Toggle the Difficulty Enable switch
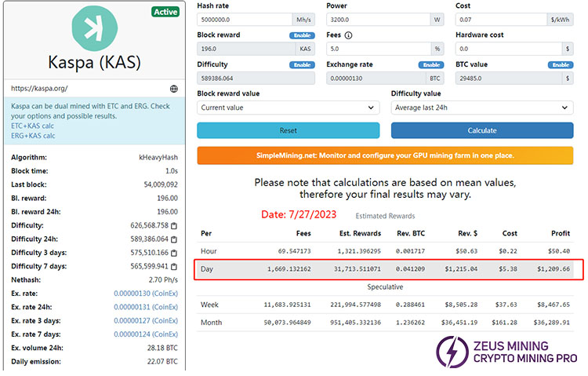 pos(302,64)
